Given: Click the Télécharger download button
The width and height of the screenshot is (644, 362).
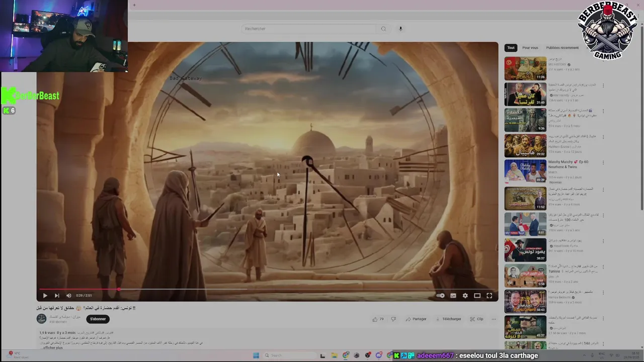Looking at the screenshot, I should [448, 319].
